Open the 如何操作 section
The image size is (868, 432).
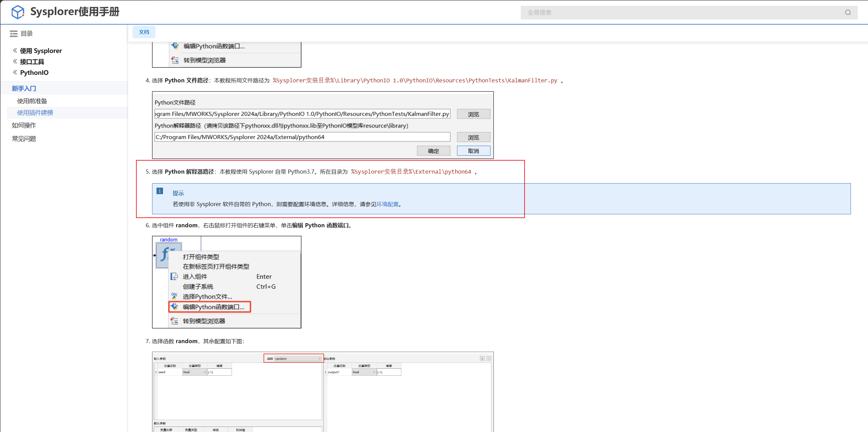point(24,125)
